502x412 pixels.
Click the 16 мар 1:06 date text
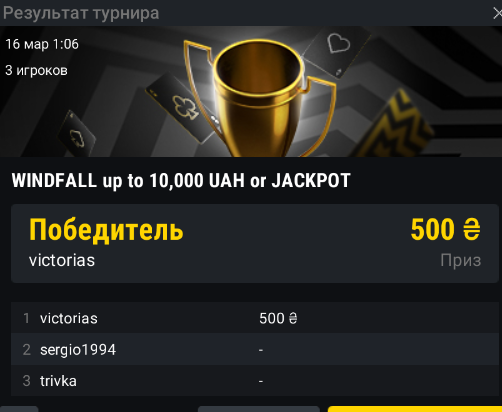pos(42,44)
